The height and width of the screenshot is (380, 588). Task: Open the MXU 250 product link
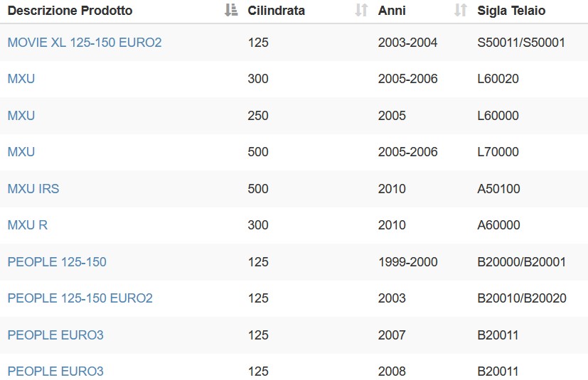pos(21,116)
